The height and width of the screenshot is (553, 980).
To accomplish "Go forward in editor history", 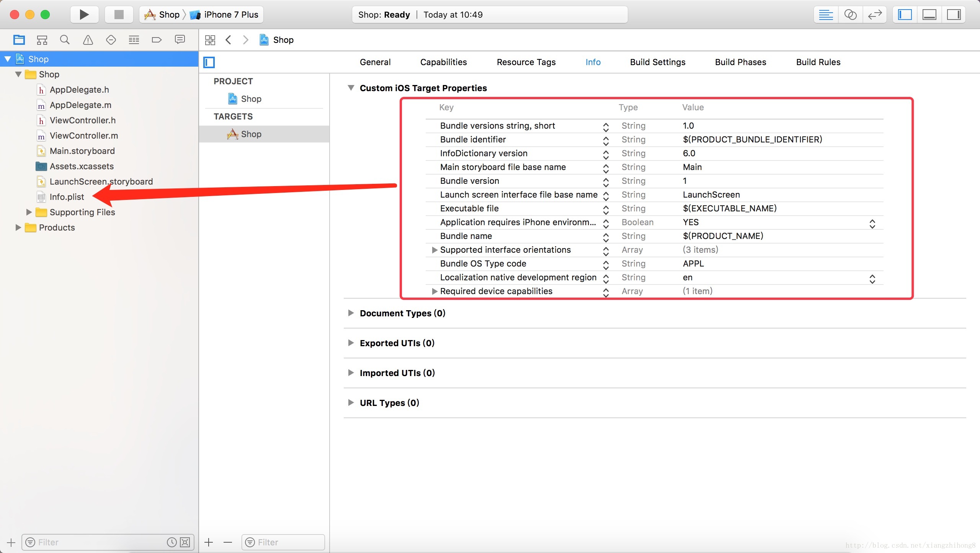I will 246,40.
